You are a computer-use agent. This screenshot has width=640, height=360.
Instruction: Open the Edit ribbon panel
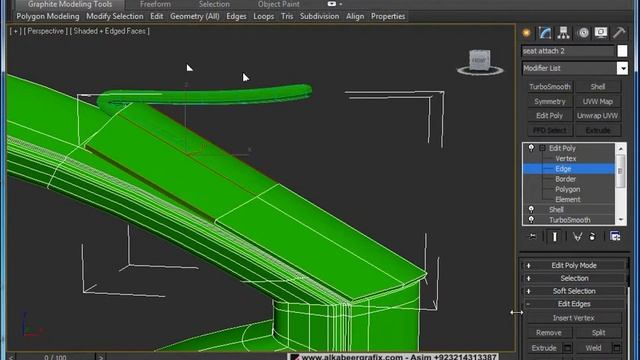click(x=157, y=16)
